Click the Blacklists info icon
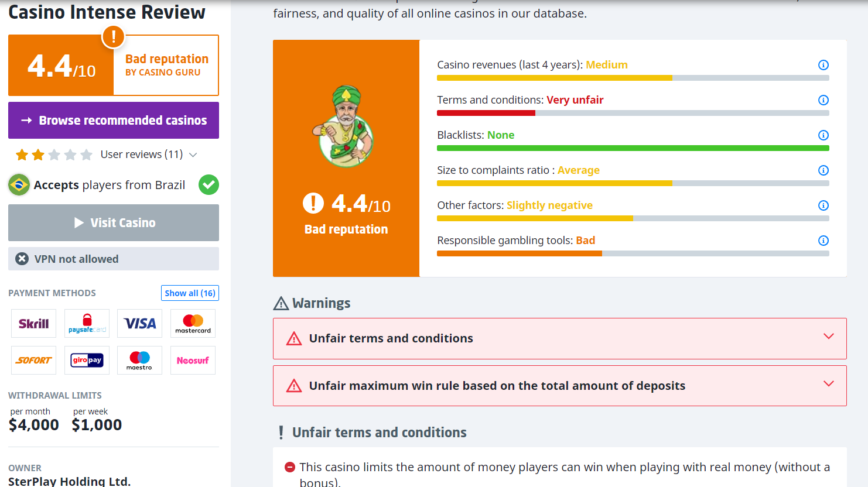 823,135
